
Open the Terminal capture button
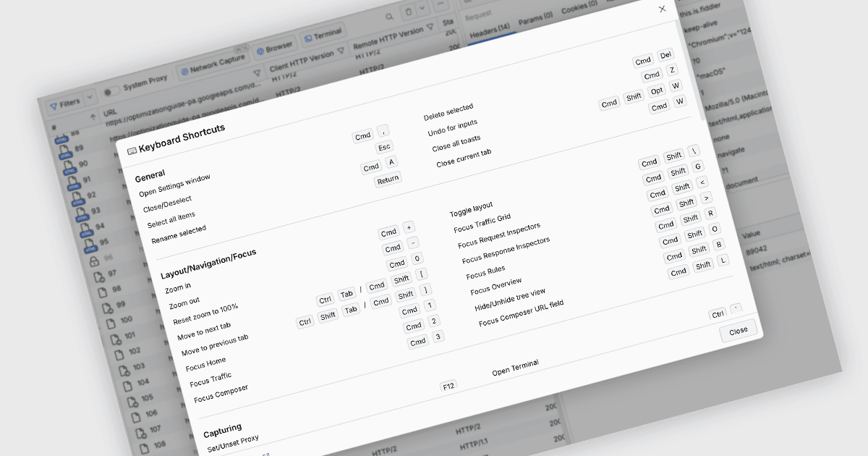pyautogui.click(x=323, y=34)
